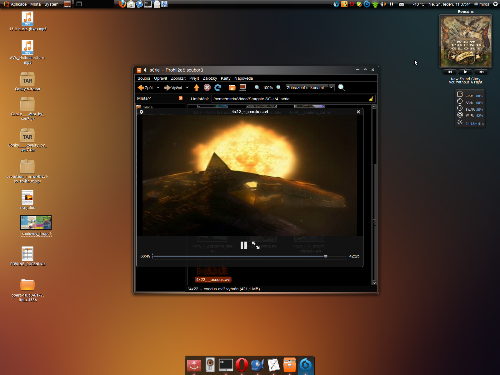Reload the current folder view

click(218, 87)
